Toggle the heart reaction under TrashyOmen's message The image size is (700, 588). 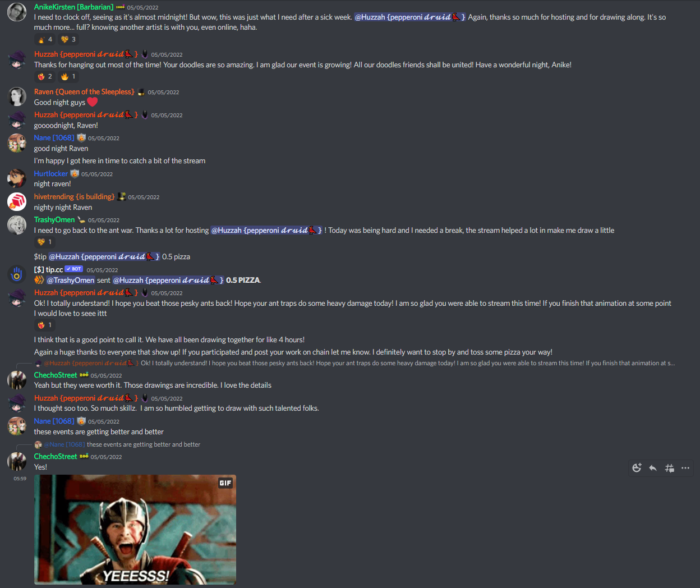(45, 242)
